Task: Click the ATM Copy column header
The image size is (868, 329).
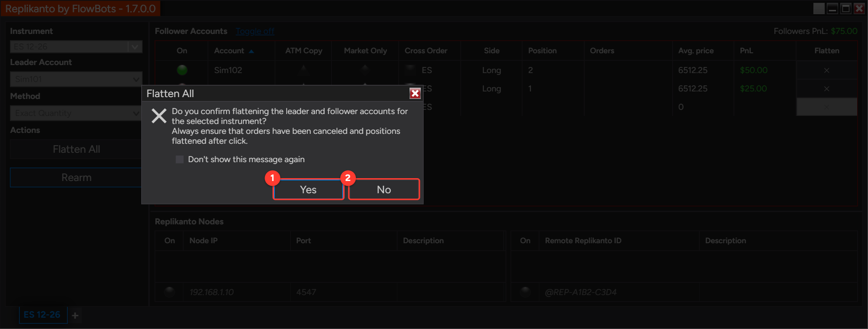Action: (304, 51)
